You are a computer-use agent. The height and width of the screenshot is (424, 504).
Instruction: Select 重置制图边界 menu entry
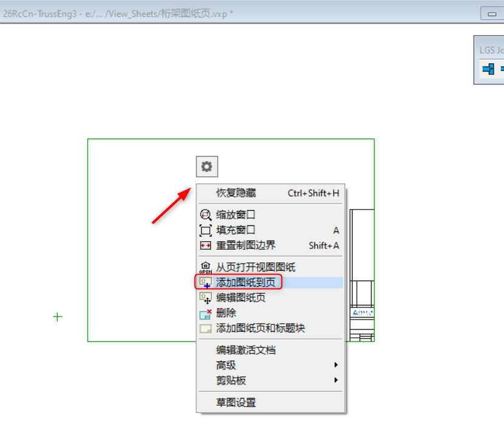[271, 245]
